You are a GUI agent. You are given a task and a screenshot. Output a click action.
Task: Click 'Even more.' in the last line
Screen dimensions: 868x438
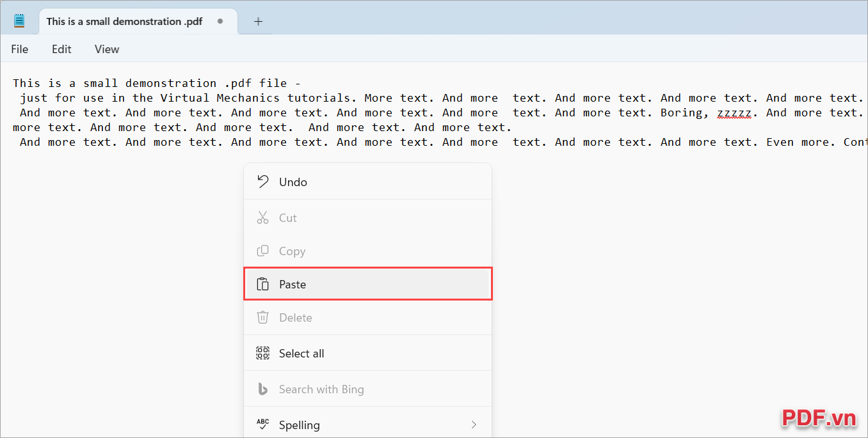tap(801, 142)
